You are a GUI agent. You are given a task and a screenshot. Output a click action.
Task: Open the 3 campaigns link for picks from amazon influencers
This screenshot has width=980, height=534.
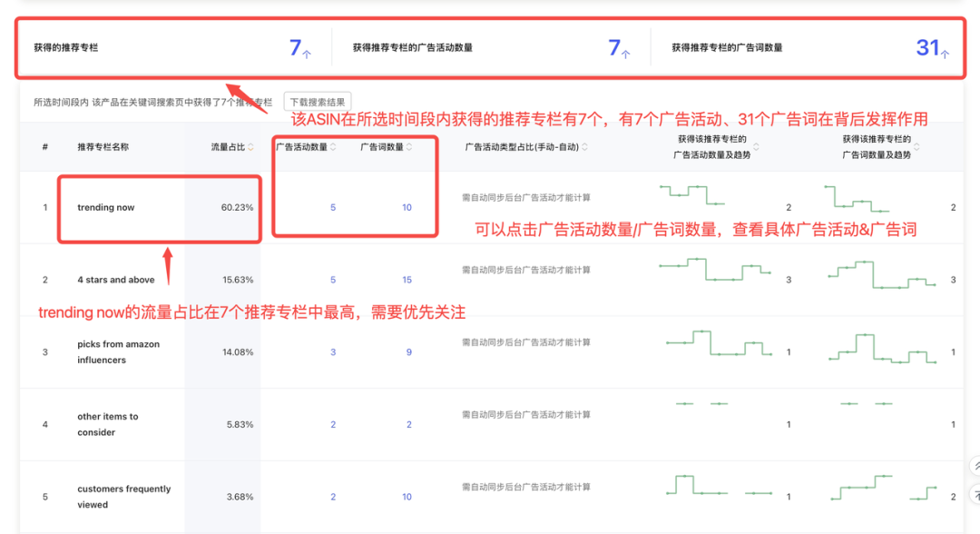pos(332,351)
